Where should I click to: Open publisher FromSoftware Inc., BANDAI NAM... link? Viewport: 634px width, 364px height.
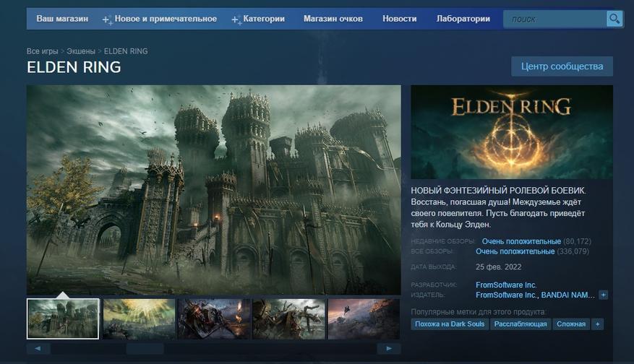pos(535,295)
